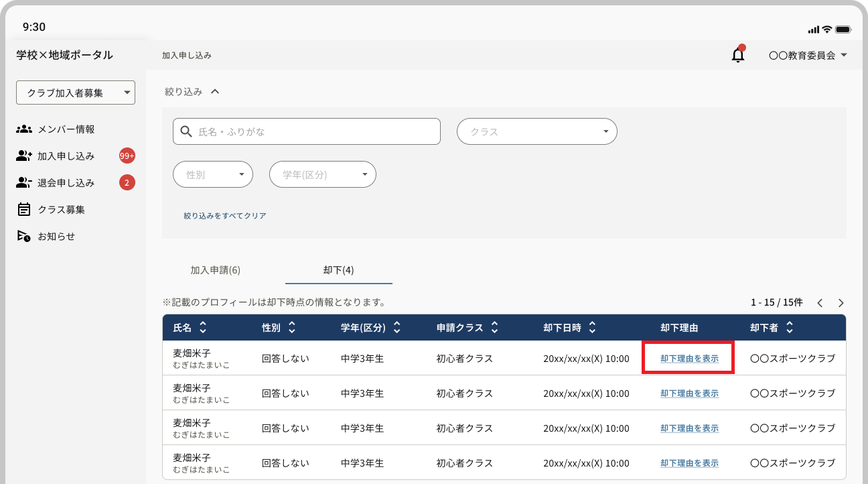Screen dimensions: 868x484
Task: Open the 学年(区分) filter dropdown
Action: click(323, 174)
